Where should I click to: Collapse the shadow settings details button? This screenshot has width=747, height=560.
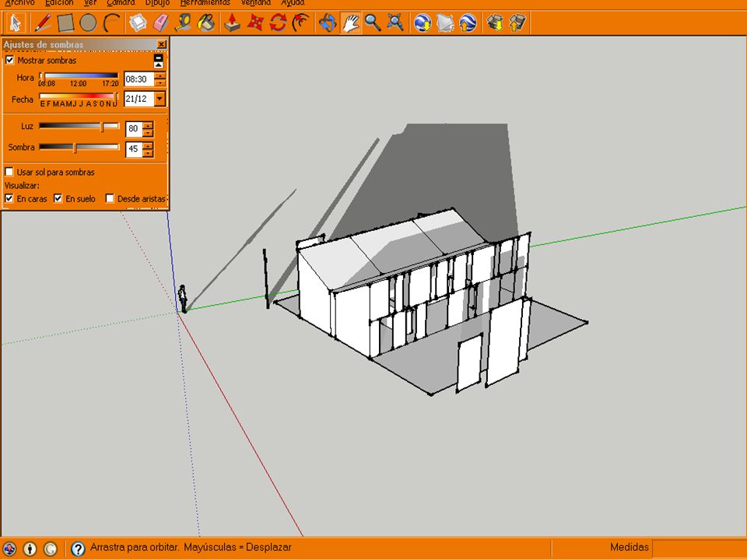tap(158, 61)
